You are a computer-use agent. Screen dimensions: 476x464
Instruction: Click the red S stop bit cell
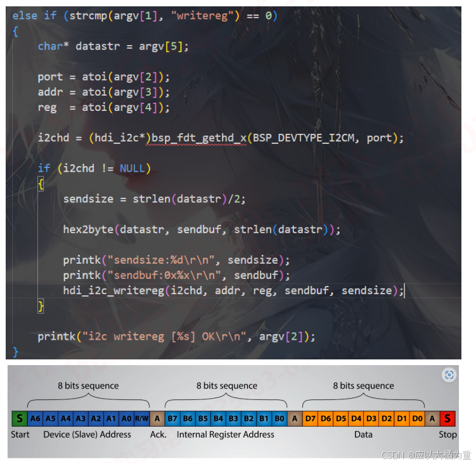point(447,418)
